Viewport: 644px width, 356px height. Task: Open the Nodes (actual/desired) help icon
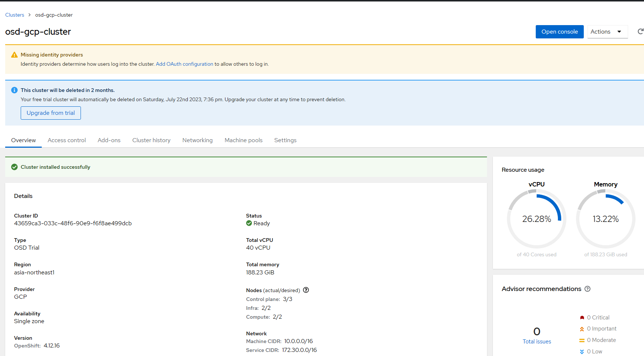306,290
